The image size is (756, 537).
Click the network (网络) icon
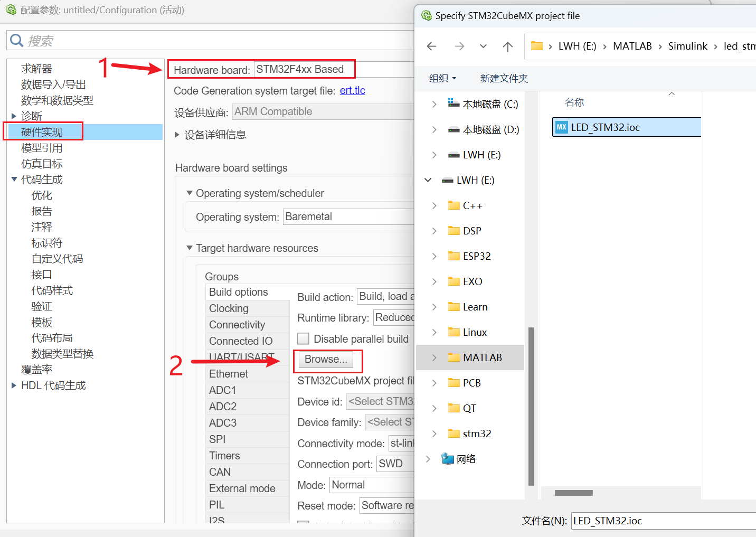448,459
